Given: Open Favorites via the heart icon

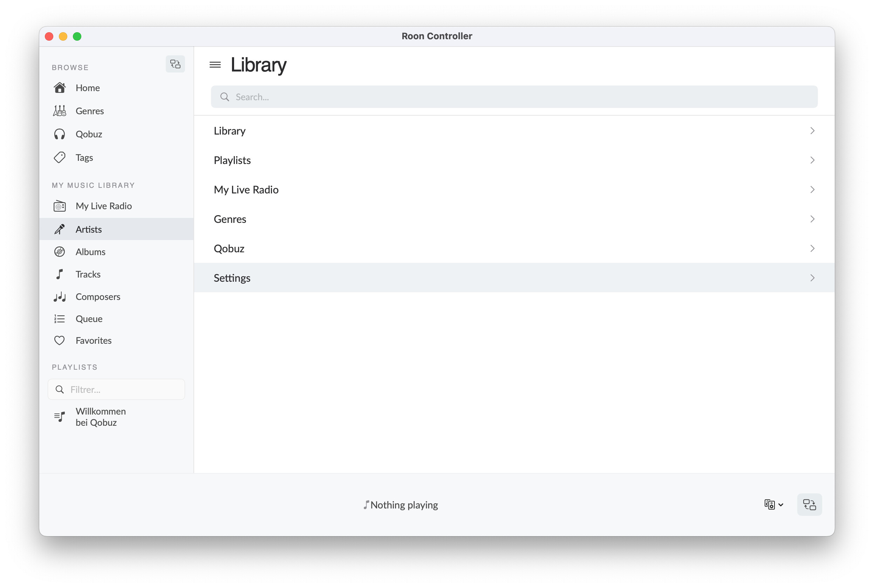Looking at the screenshot, I should (x=60, y=341).
